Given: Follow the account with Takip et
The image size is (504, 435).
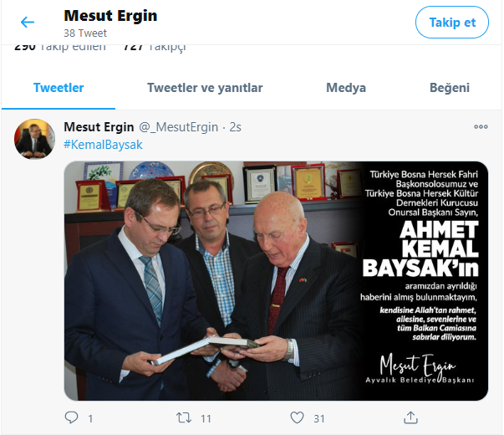Looking at the screenshot, I should point(452,23).
